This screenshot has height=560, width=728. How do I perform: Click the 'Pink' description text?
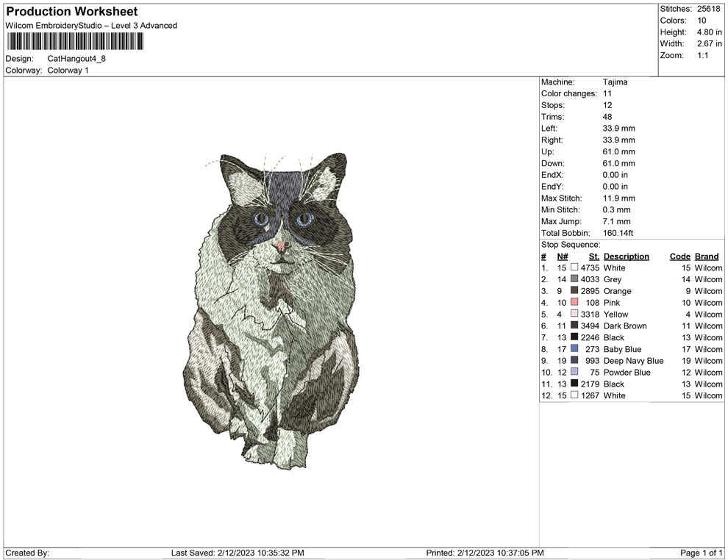pyautogui.click(x=612, y=303)
